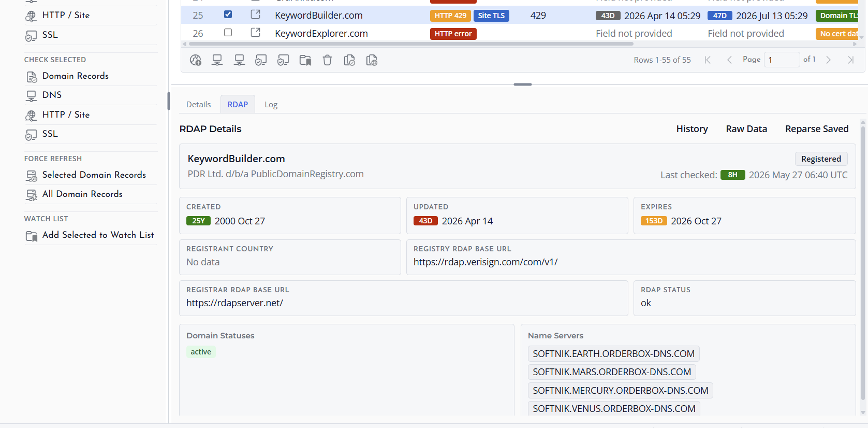
Task: Go to next page arrow
Action: (x=828, y=60)
